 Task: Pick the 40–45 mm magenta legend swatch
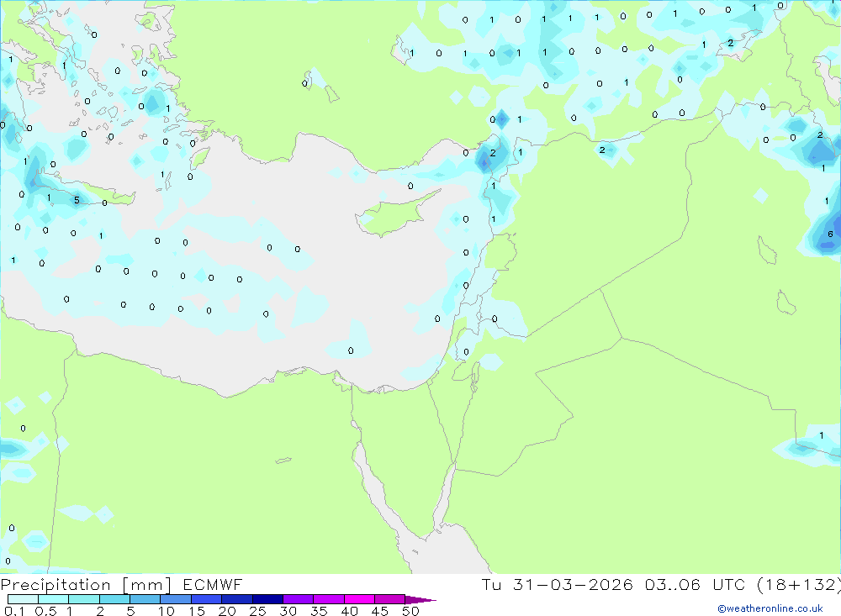pos(359,599)
